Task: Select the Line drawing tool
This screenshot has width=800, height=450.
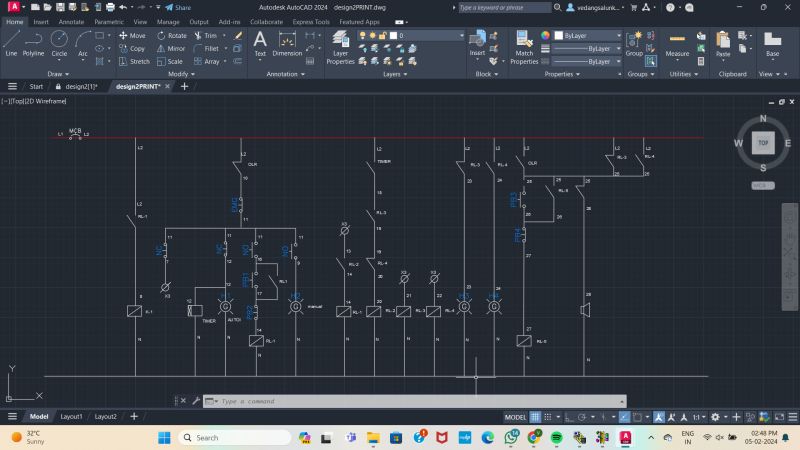Action: [11, 43]
